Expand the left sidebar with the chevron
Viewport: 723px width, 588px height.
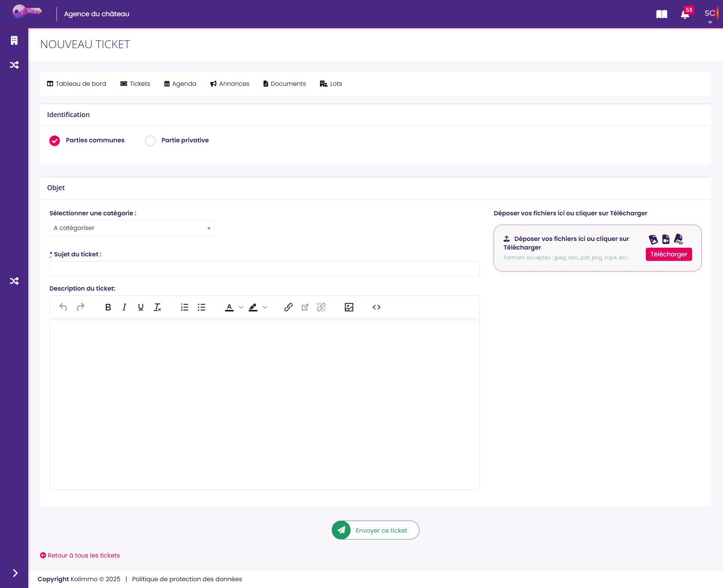click(x=15, y=573)
